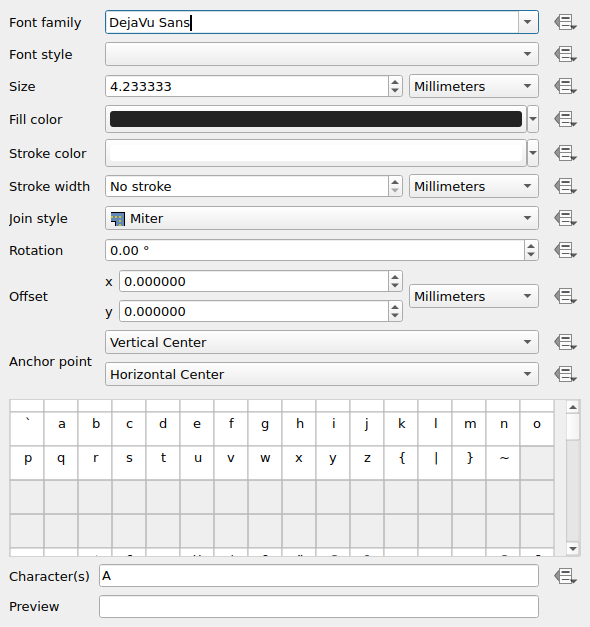Viewport: 590px width, 627px height.
Task: Open data-defined override for Stroke color
Action: click(x=565, y=153)
